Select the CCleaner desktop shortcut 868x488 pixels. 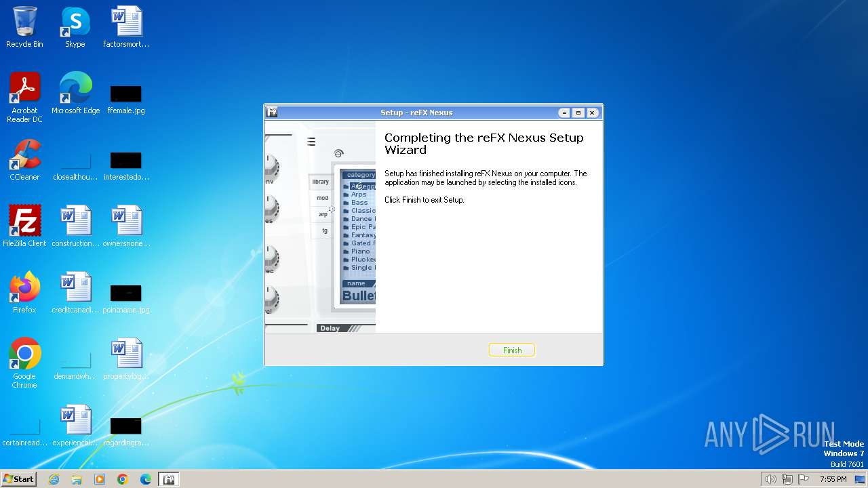tap(24, 160)
